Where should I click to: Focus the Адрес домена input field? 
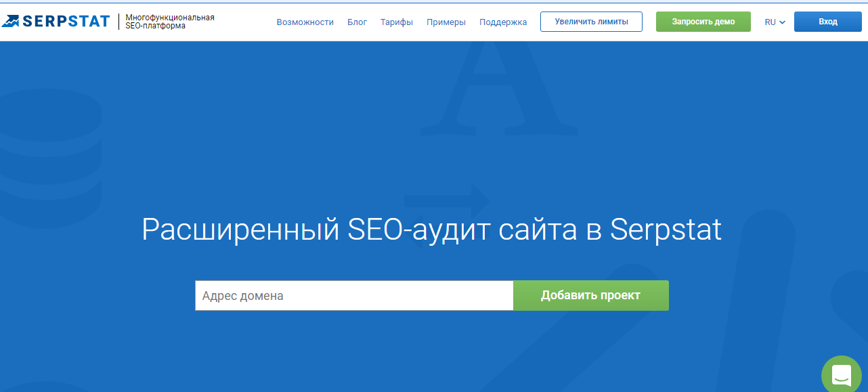coord(353,296)
